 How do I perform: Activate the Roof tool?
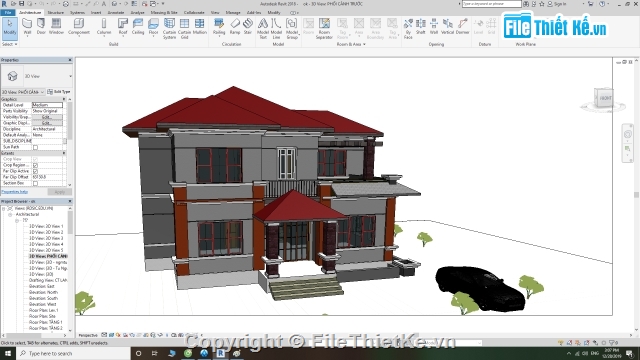pos(123,27)
